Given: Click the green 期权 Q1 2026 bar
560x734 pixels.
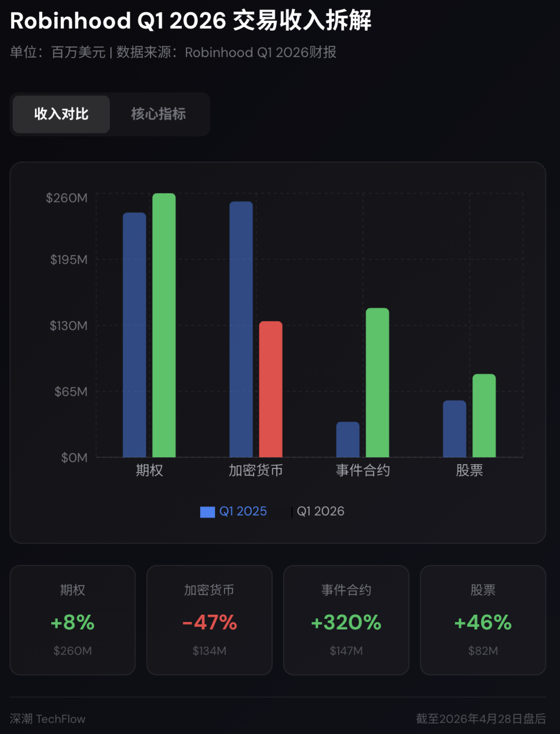Looking at the screenshot, I should pyautogui.click(x=164, y=325).
